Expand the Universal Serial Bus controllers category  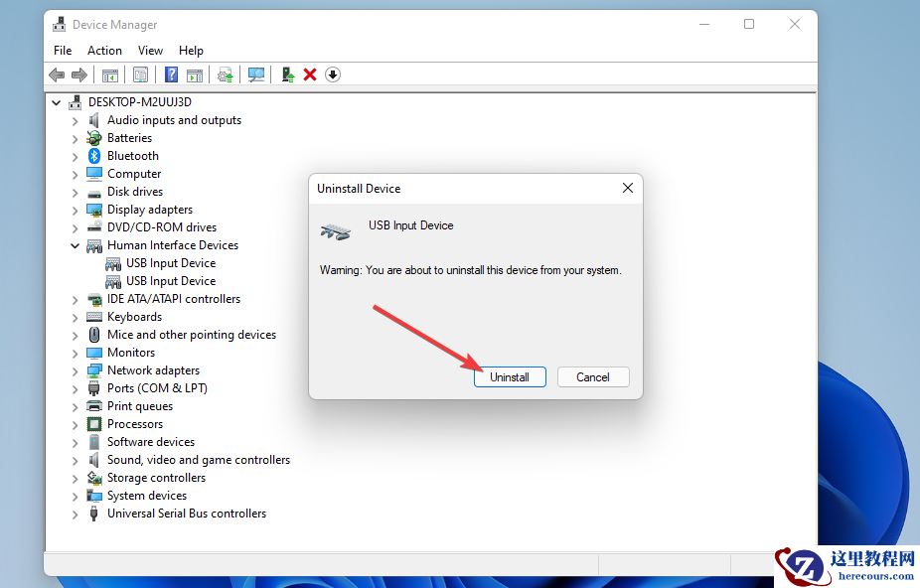(x=75, y=514)
